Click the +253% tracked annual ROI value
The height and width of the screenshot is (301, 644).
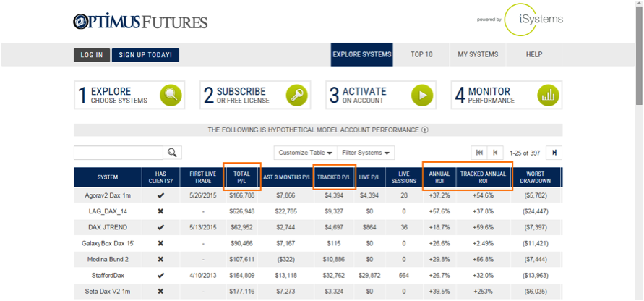point(484,291)
